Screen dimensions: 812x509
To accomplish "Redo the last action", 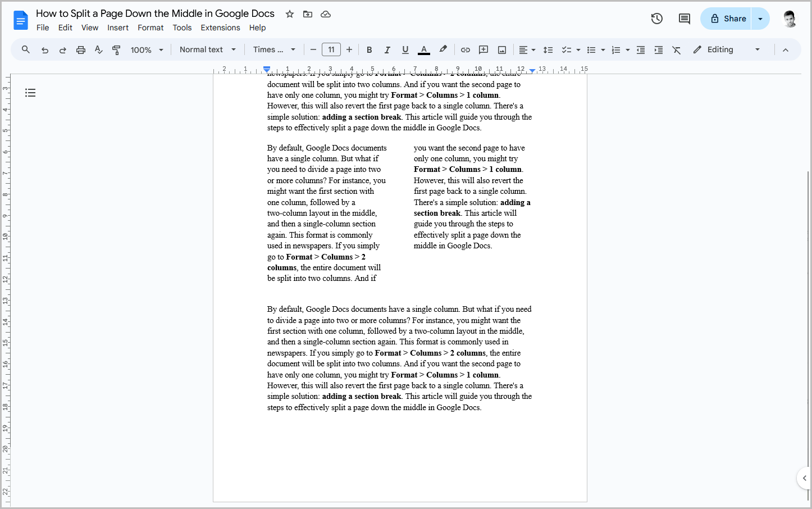I will 63,50.
